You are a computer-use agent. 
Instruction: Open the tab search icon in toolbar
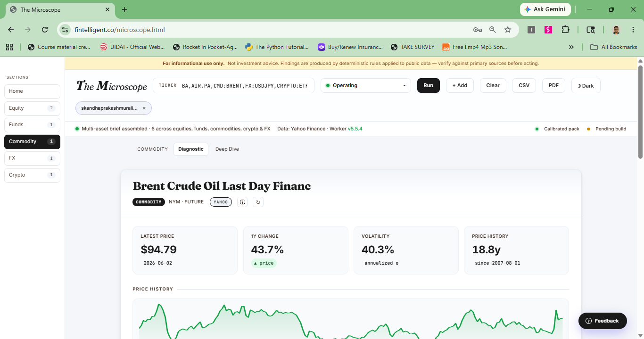tap(591, 30)
